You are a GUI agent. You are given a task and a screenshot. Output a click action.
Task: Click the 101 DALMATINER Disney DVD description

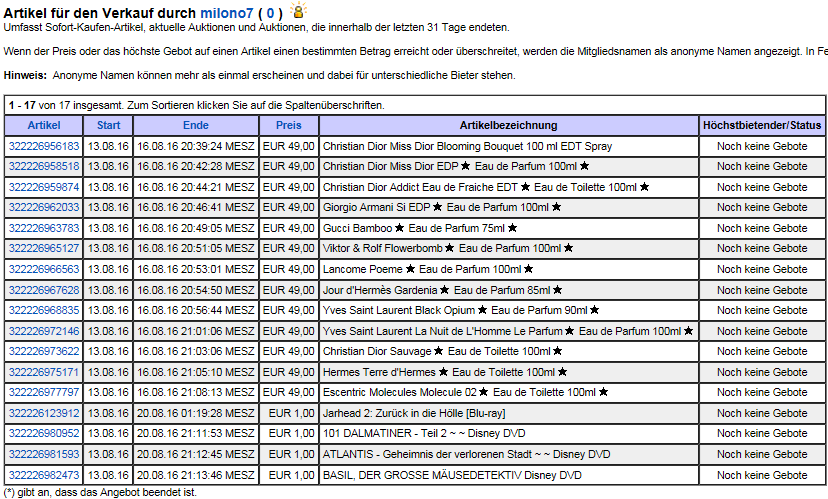(x=424, y=434)
